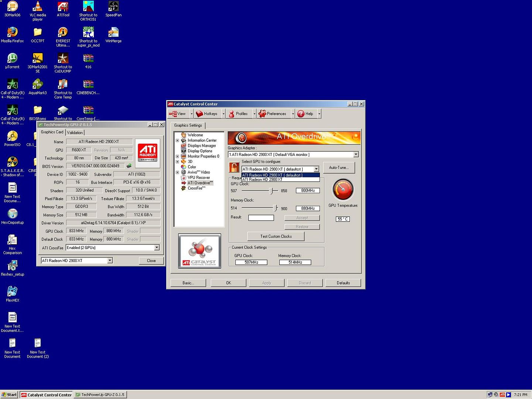Select the Hex Comparison desktop icon
This screenshot has width=532, height=399.
(12, 244)
